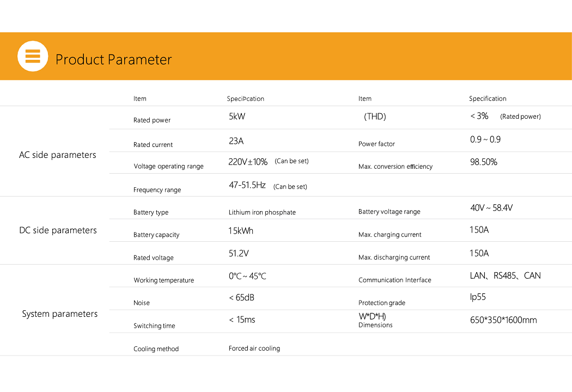Click the Product Parameter heading
The height and width of the screenshot is (392, 572).
tap(113, 59)
